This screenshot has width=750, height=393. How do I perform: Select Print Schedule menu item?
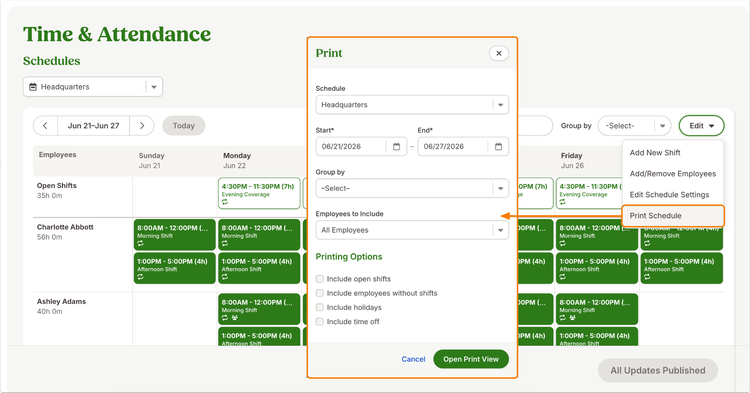(x=673, y=216)
